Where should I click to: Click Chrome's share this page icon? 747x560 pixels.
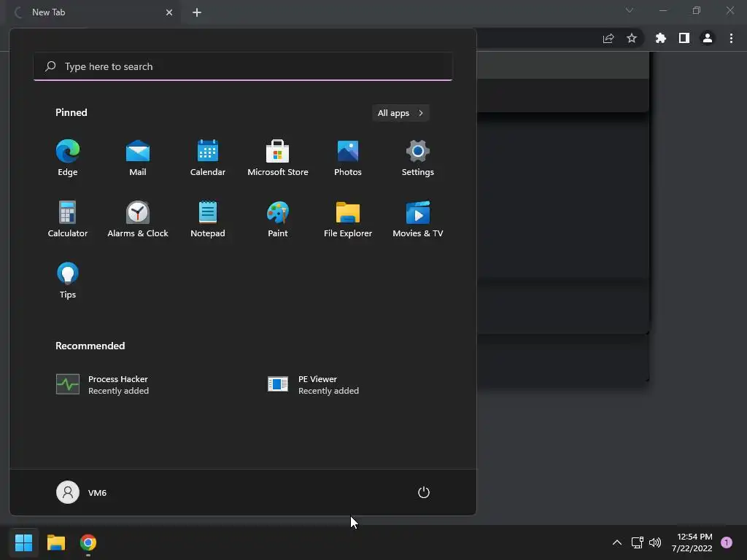click(608, 38)
